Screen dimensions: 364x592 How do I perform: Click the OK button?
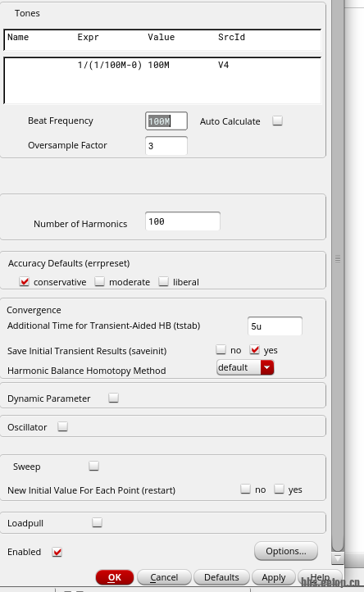pyautogui.click(x=115, y=577)
